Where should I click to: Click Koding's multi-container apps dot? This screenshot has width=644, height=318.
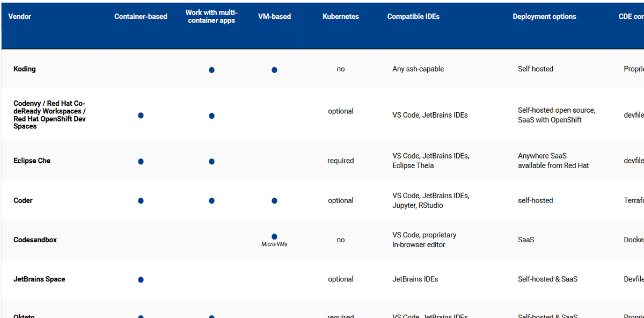[211, 70]
